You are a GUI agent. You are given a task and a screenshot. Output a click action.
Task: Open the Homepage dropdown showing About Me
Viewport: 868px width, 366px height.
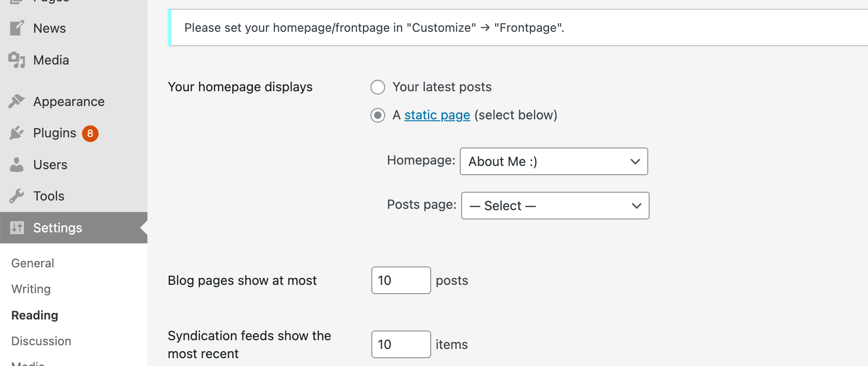click(x=554, y=161)
